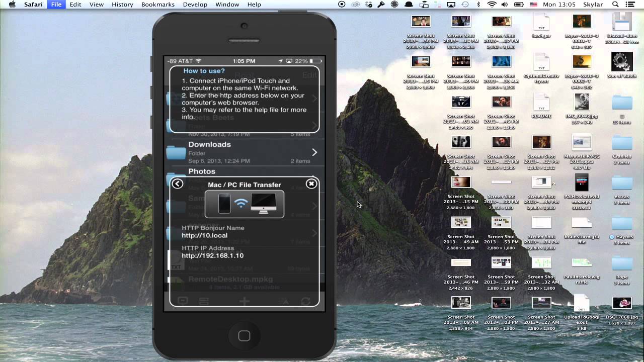Tap the iPhone home button
This screenshot has height=362, width=644.
pos(245,336)
